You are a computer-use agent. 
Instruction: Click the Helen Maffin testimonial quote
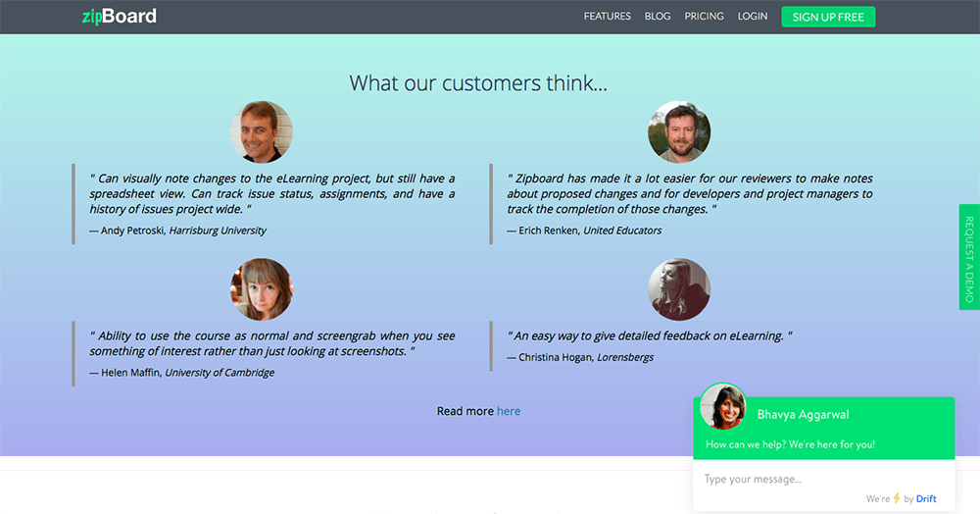tap(271, 343)
